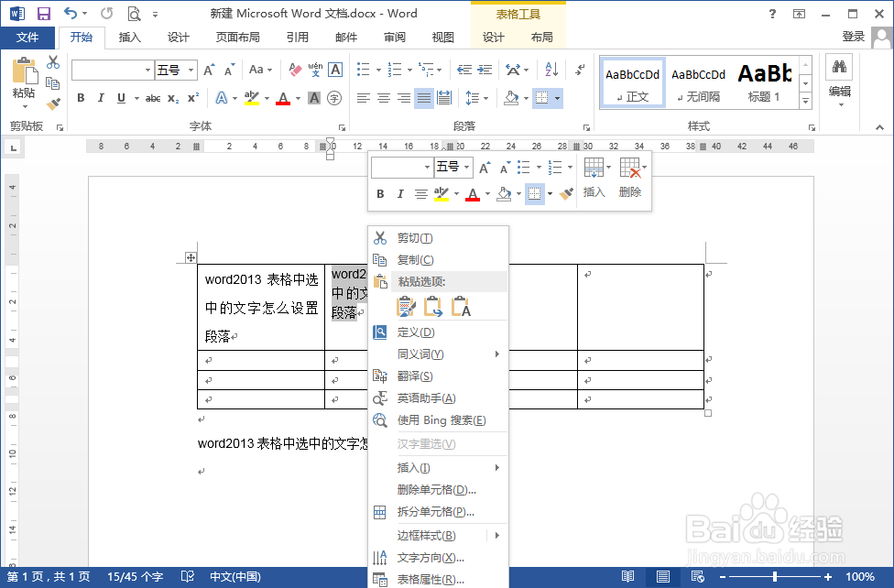Click the Find binoculars editing icon
The image size is (894, 588).
tap(839, 67)
